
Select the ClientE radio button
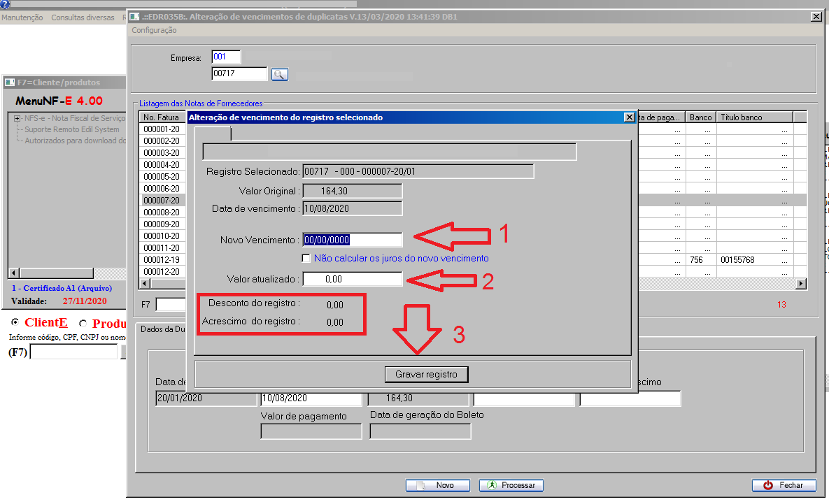(15, 323)
